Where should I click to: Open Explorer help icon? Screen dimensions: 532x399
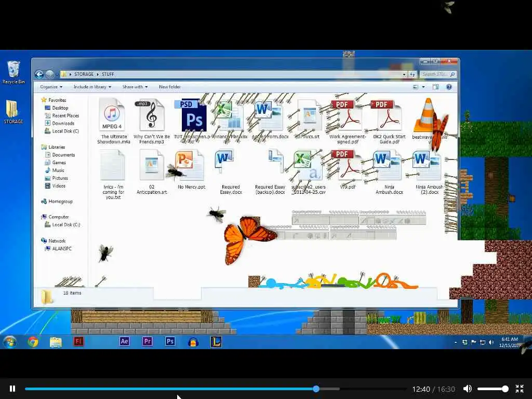[x=449, y=87]
